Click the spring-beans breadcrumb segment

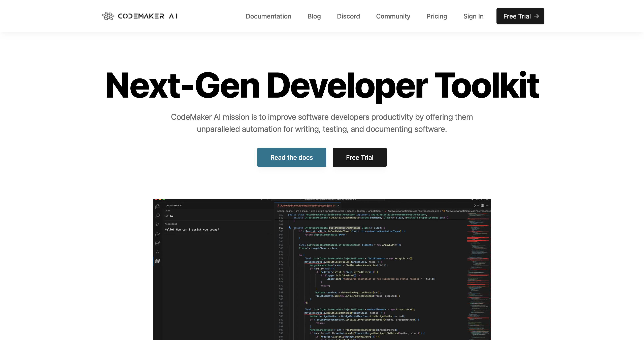285,211
